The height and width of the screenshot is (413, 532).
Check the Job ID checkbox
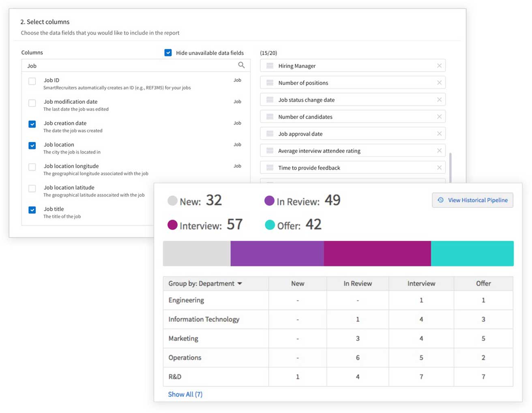(x=32, y=81)
